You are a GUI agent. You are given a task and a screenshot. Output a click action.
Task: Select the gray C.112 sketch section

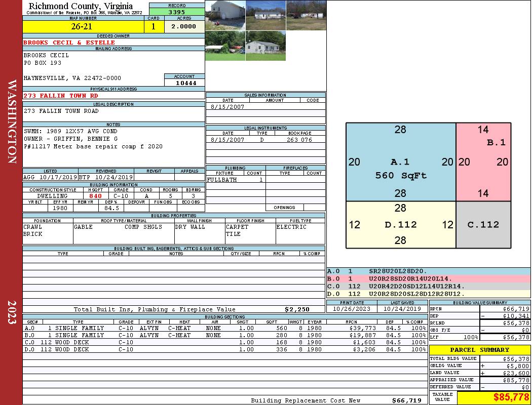(483, 225)
